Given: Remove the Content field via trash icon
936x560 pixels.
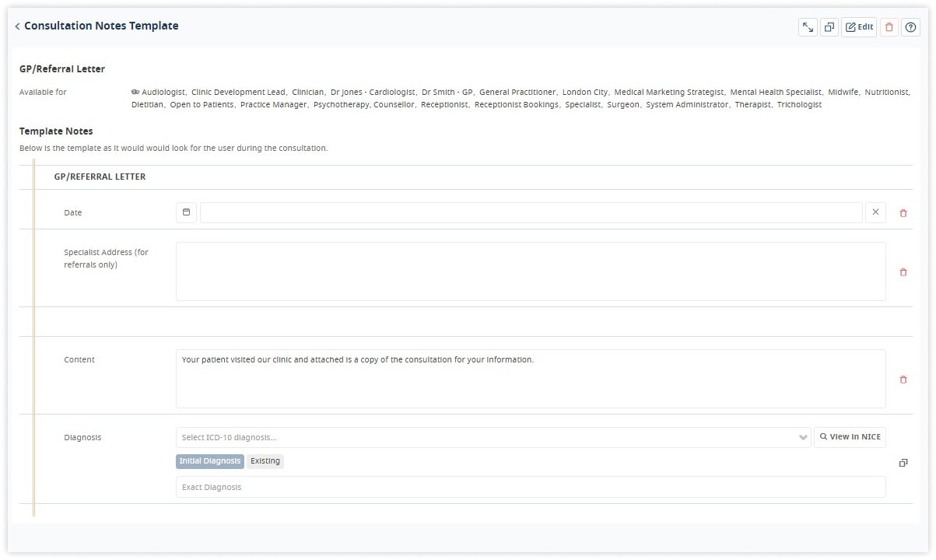Looking at the screenshot, I should click(903, 380).
